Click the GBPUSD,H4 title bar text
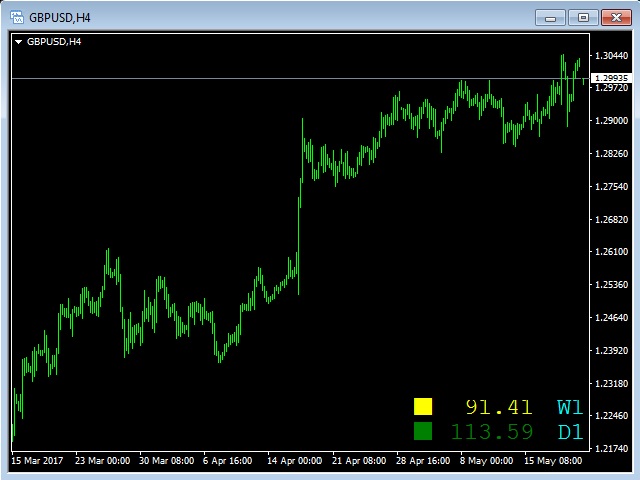The width and height of the screenshot is (640, 480). tap(60, 18)
